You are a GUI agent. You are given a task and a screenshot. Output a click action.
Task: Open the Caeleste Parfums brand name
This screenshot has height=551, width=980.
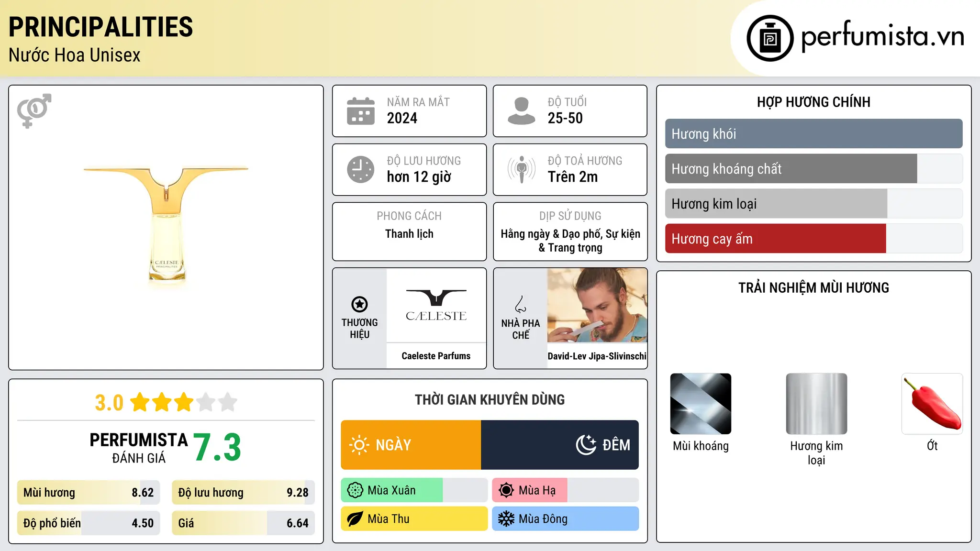pyautogui.click(x=436, y=356)
